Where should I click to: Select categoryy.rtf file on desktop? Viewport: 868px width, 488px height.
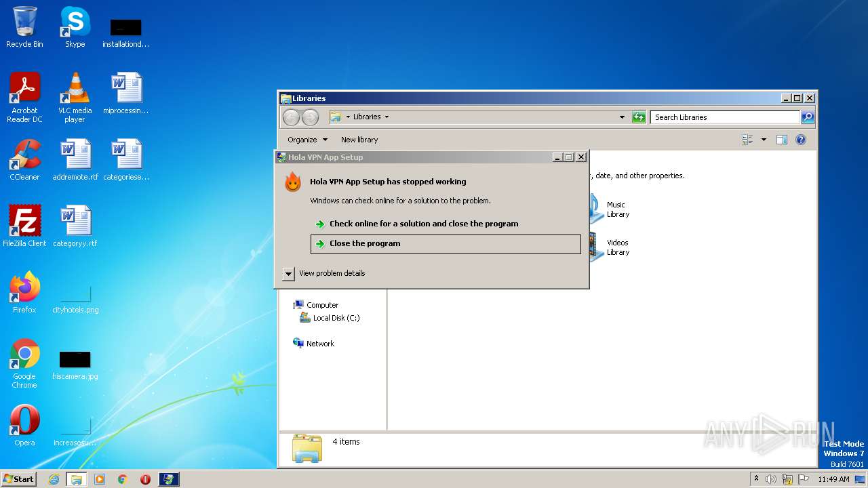[x=75, y=226]
